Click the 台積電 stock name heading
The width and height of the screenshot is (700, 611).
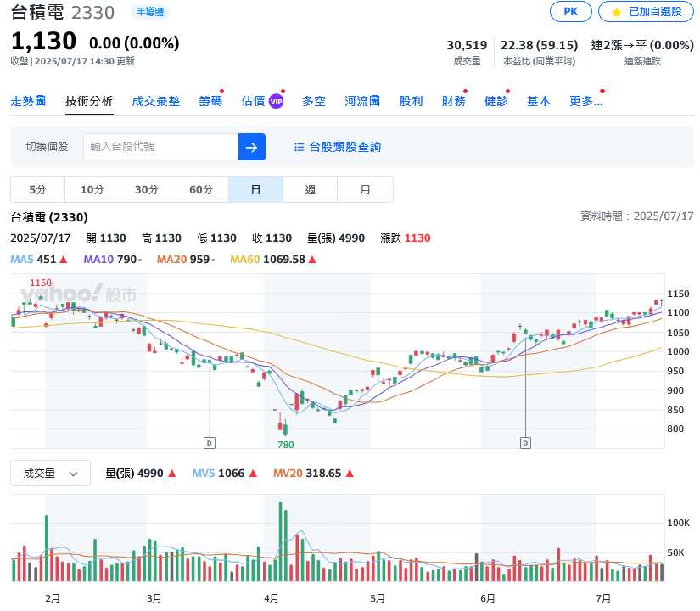[x=37, y=12]
